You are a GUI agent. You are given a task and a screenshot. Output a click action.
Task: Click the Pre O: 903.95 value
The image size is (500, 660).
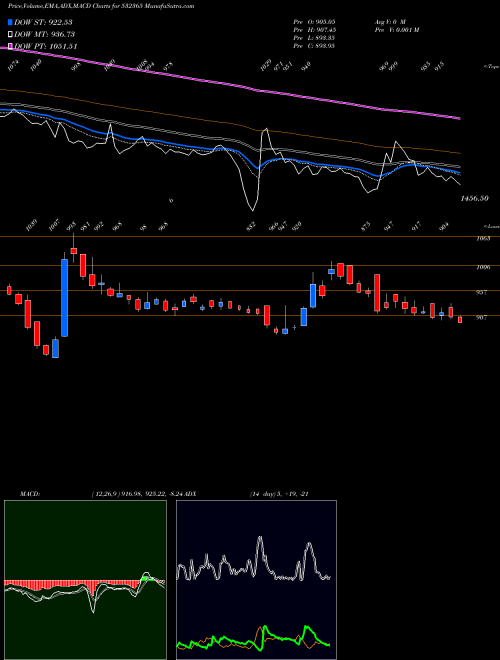pos(314,21)
